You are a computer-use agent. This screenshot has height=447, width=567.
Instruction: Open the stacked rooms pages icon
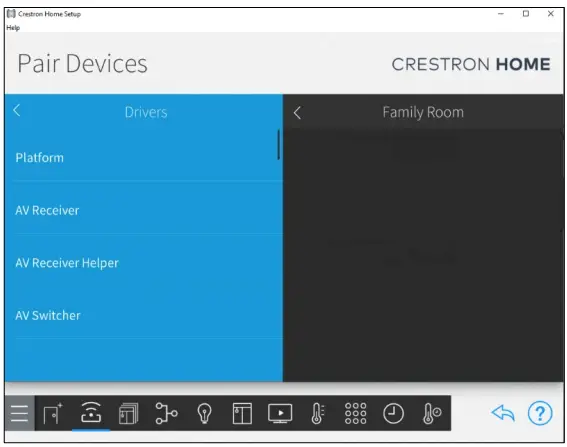[x=129, y=413]
